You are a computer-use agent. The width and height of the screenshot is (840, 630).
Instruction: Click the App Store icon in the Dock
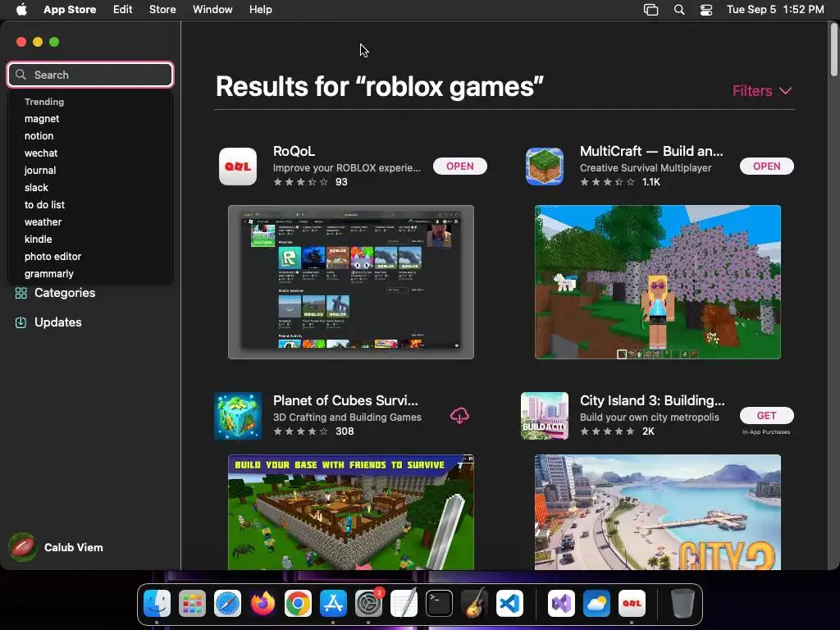[333, 604]
